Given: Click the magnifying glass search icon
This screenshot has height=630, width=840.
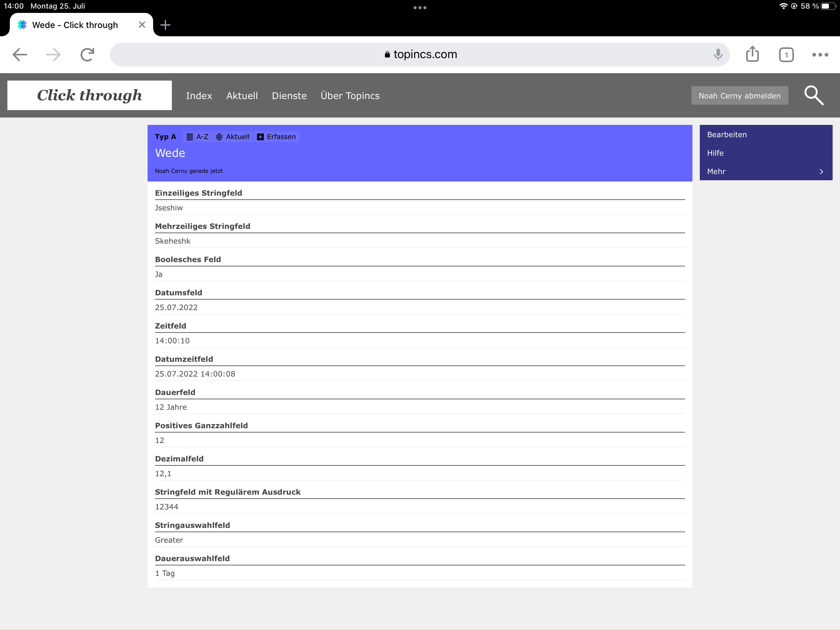Looking at the screenshot, I should [x=814, y=95].
